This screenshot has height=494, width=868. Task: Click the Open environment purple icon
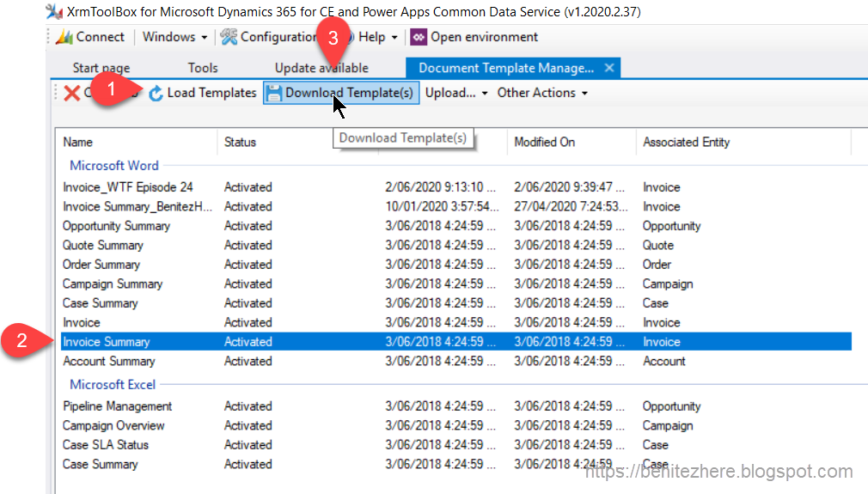419,37
